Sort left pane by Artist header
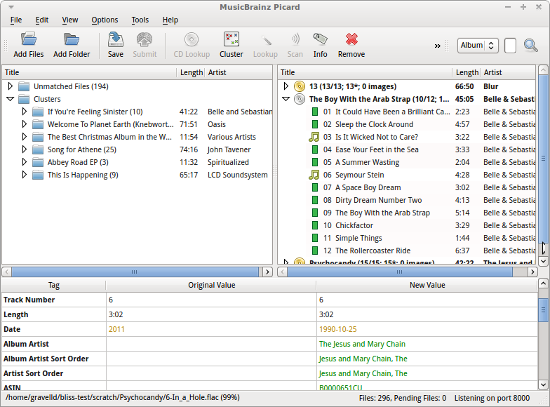Viewport: 550px width, 407px height. [239, 72]
